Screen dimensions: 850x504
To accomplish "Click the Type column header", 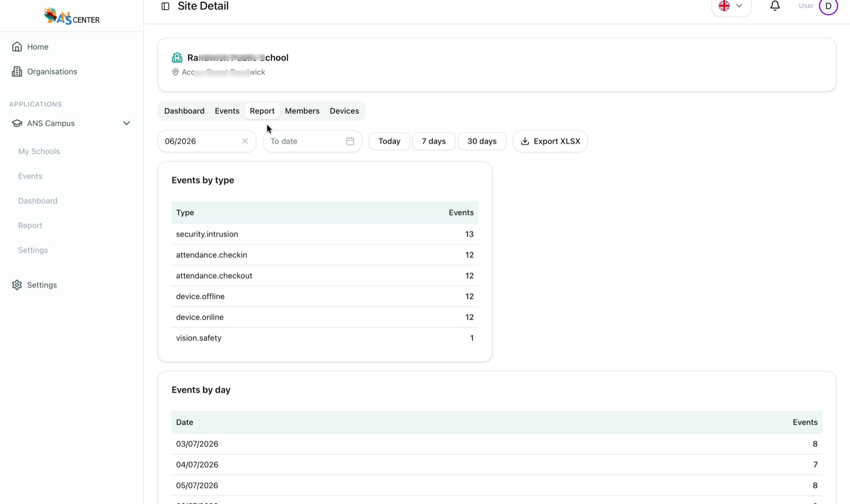I will click(x=185, y=212).
